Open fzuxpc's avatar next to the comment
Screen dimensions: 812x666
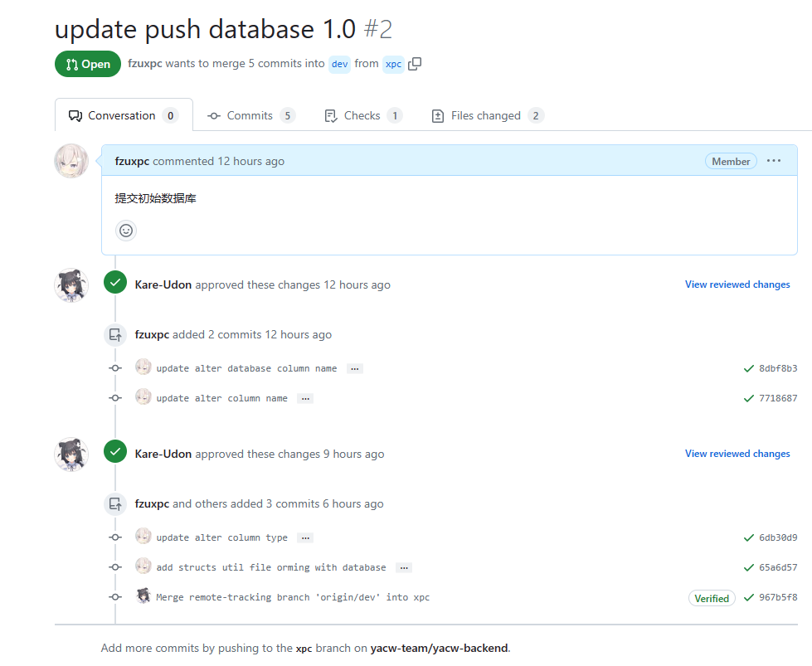point(71,161)
